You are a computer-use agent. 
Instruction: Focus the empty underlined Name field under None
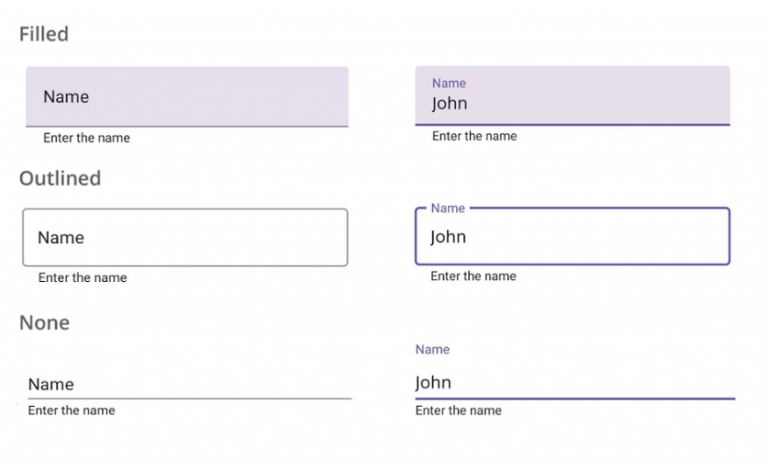(x=190, y=384)
